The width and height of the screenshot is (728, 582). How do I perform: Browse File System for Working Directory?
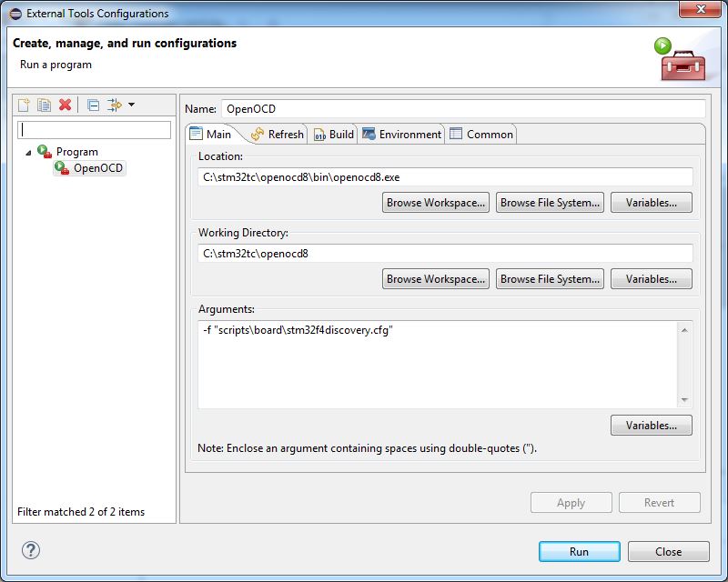[550, 279]
